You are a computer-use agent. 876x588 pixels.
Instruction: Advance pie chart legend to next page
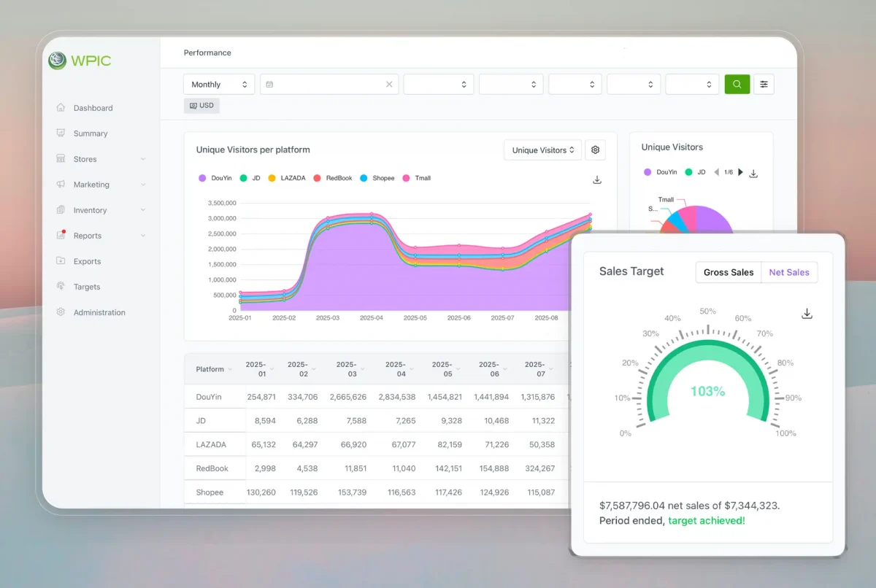[x=739, y=173]
